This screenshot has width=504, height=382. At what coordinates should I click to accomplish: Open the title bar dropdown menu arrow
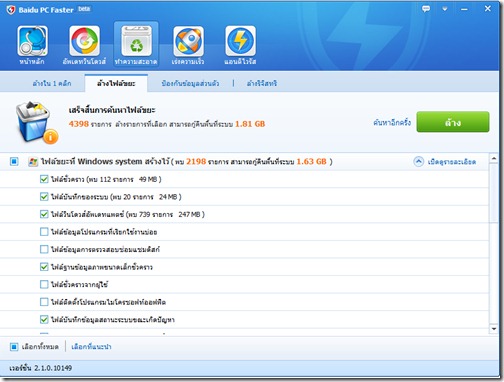click(x=445, y=9)
